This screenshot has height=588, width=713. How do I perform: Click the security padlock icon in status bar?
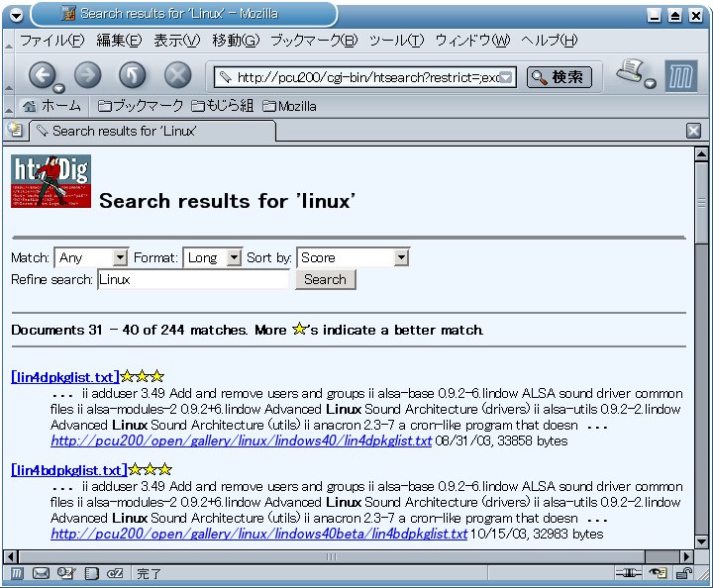pyautogui.click(x=683, y=573)
